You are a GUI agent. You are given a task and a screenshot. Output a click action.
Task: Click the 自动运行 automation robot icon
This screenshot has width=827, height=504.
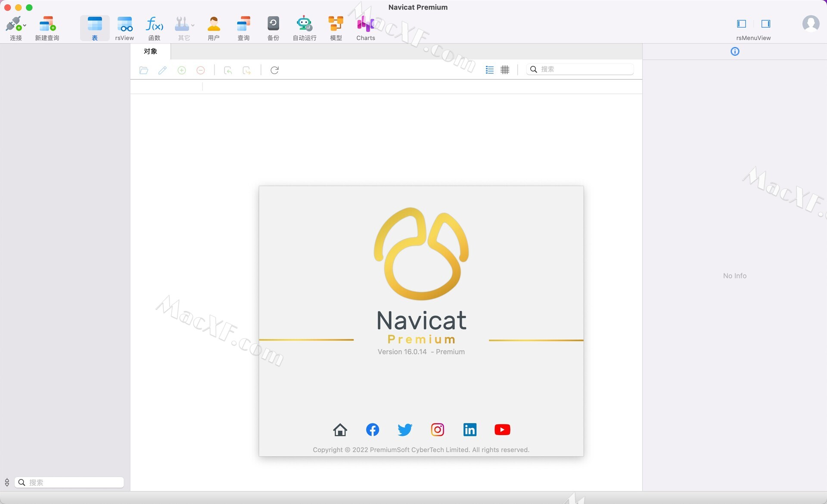pos(305,24)
